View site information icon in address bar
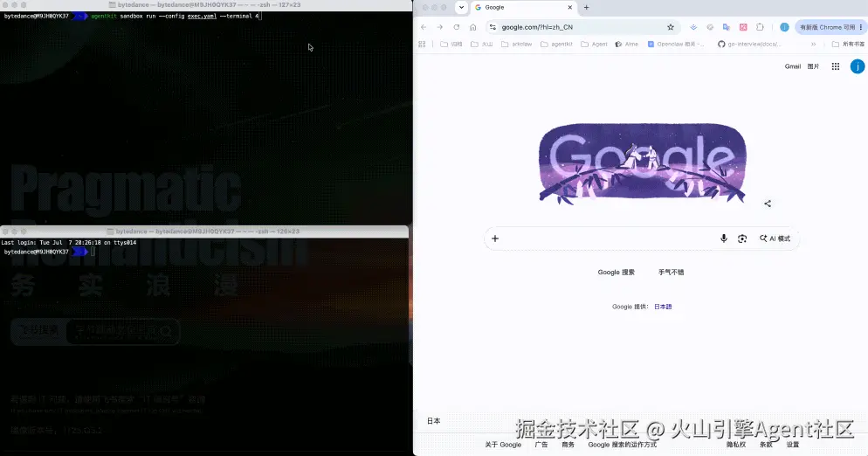Screen dimensions: 868x456 coord(493,27)
